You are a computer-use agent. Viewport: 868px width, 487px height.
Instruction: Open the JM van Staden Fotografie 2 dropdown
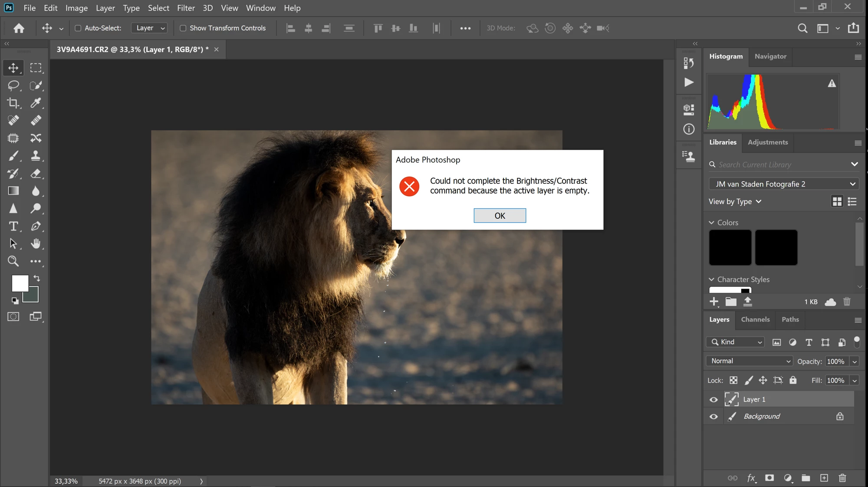(x=784, y=184)
